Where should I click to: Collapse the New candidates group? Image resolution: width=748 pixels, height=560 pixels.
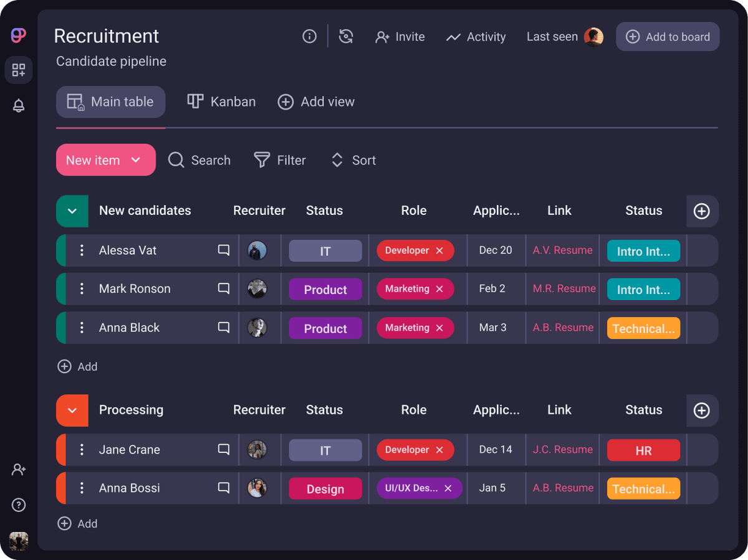[x=72, y=211]
